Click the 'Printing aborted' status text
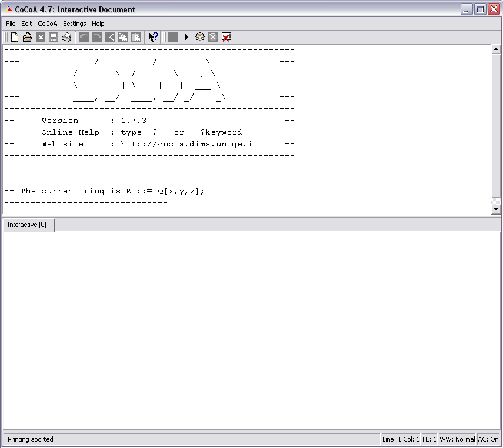 [x=31, y=439]
